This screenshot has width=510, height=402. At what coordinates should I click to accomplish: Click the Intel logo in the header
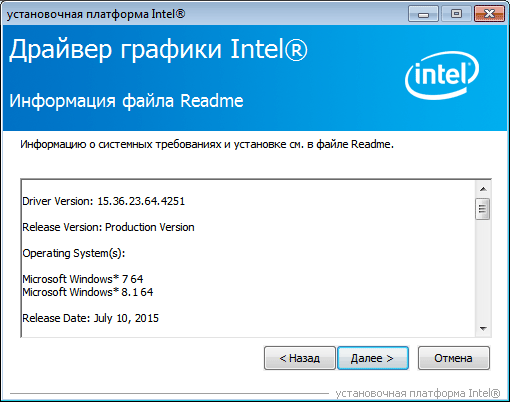(x=442, y=76)
